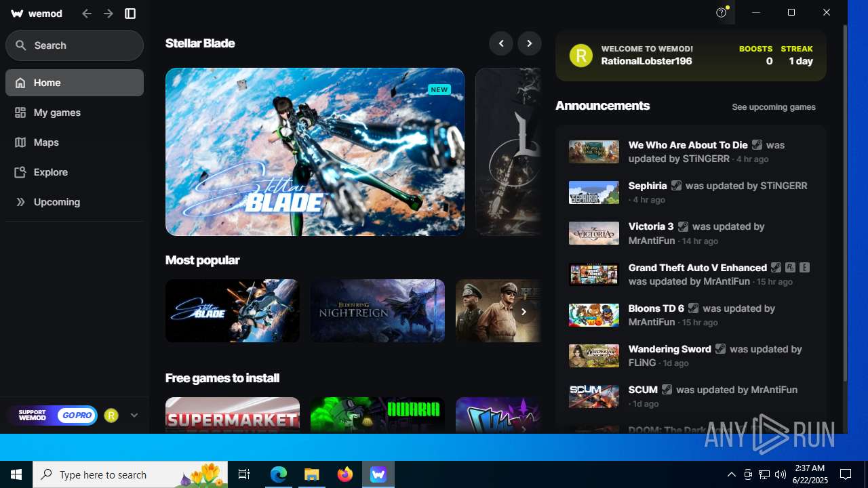The width and height of the screenshot is (868, 488).
Task: Click the Sephiria thumbnail image
Action: 594,192
